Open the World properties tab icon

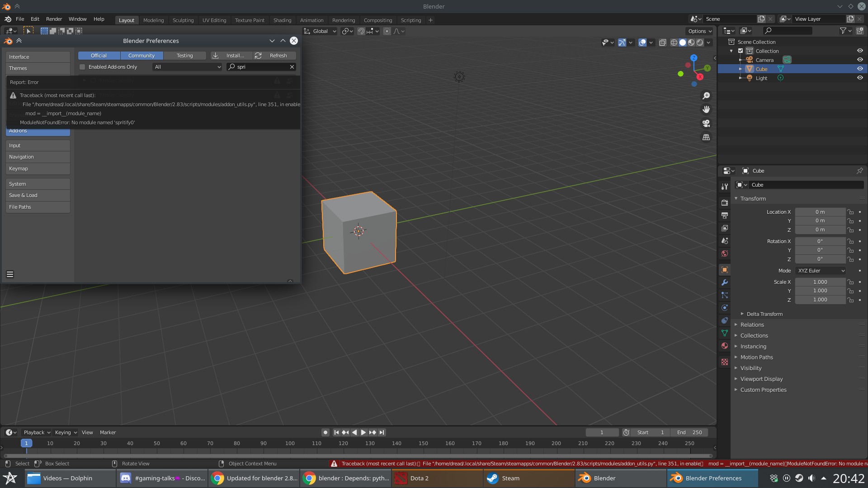[x=725, y=253]
